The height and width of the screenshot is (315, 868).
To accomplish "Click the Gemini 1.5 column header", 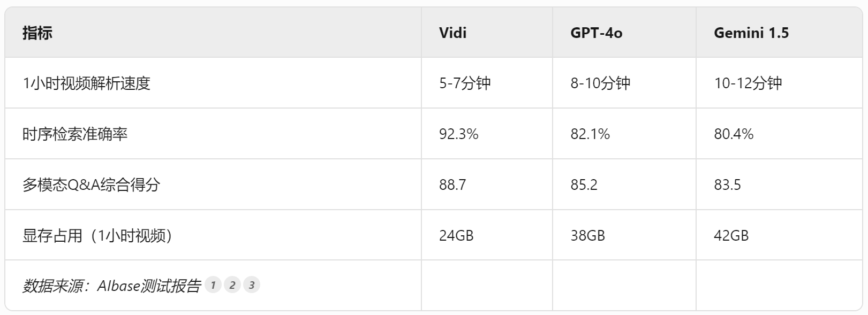I will 751,33.
